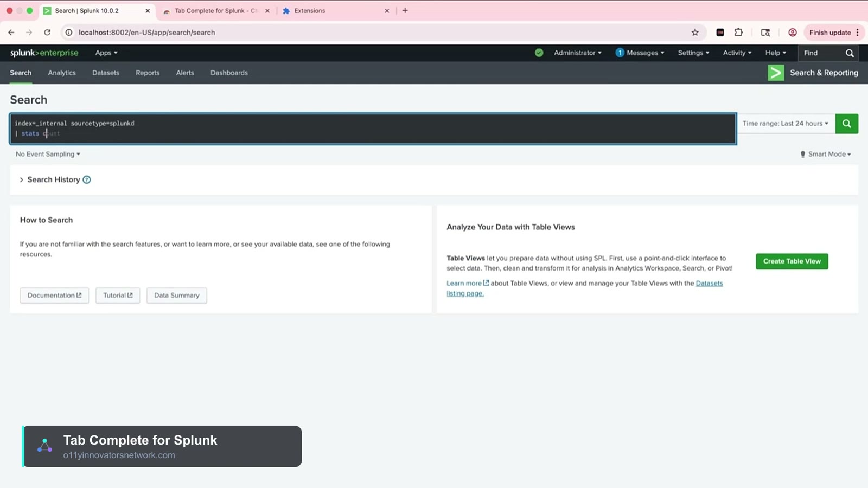The image size is (868, 488).
Task: Click the browser address bar URL
Action: [x=146, y=33]
